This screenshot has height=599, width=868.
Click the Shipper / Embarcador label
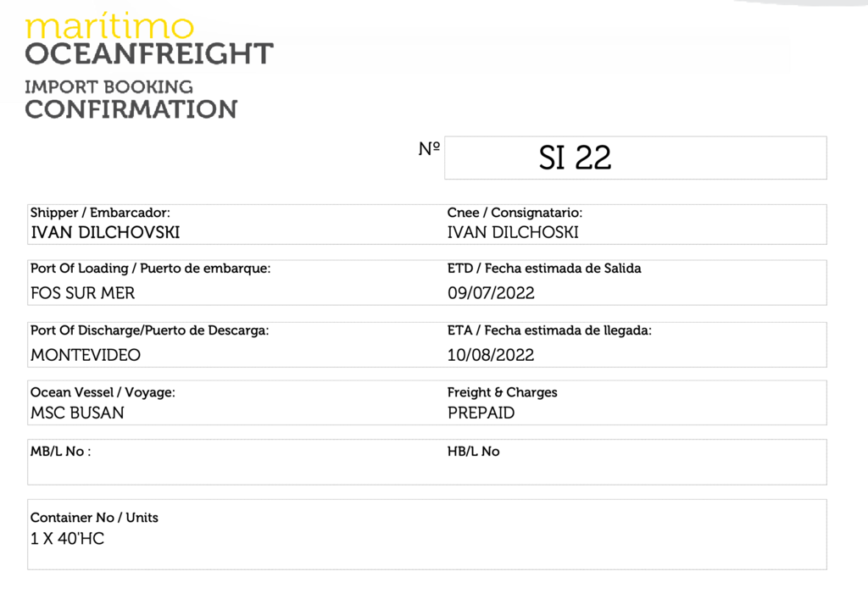point(100,213)
